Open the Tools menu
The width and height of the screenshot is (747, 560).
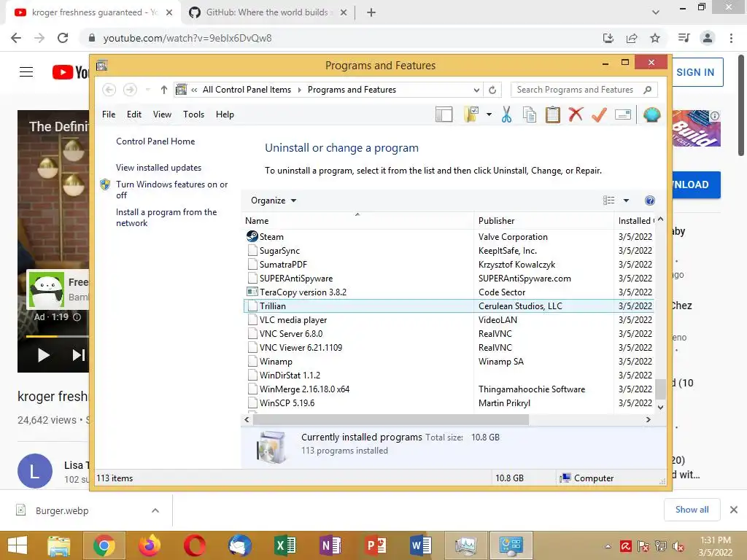coord(193,114)
